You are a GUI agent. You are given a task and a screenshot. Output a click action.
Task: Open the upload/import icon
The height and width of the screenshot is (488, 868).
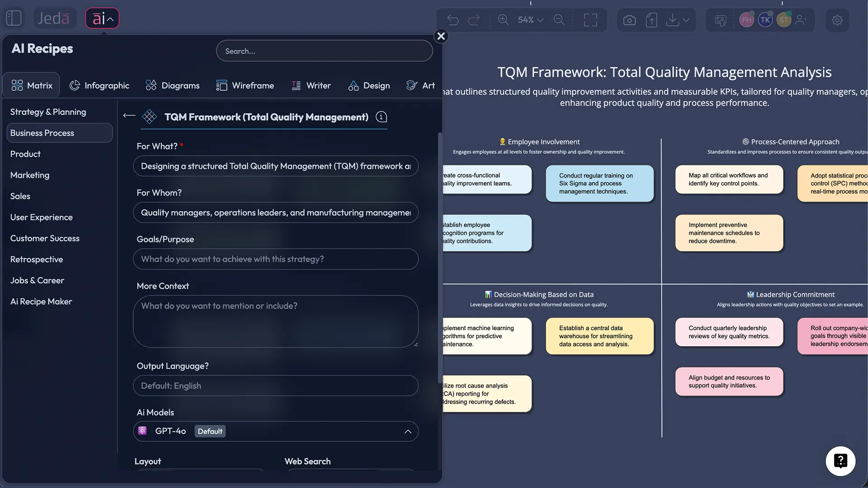[x=651, y=20]
